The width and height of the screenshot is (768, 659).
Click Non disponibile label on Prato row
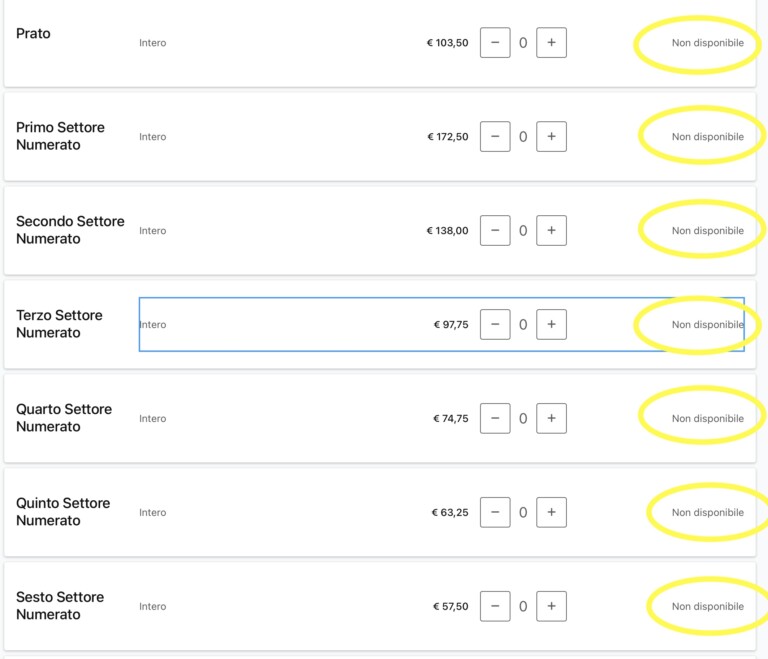click(x=707, y=43)
